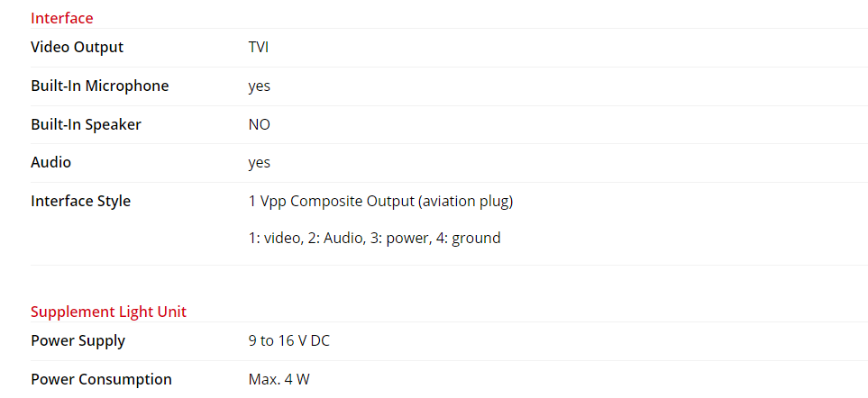Click the TVI value text
Screen dimensions: 868x398
click(x=259, y=48)
